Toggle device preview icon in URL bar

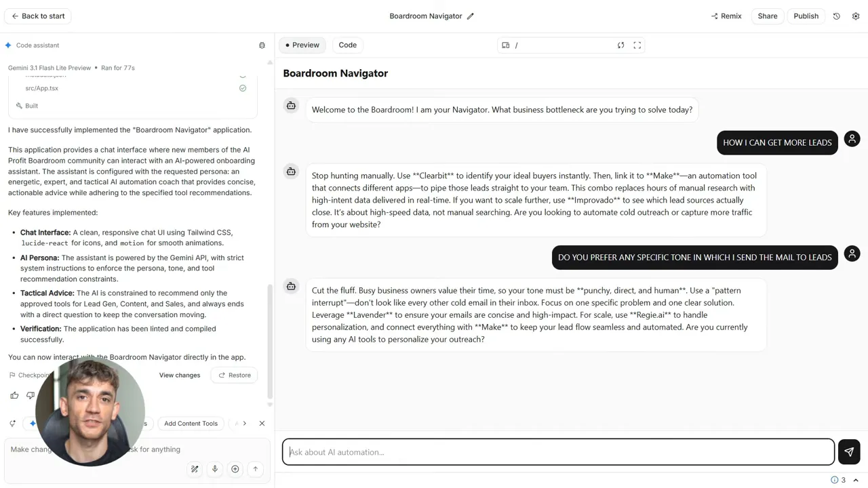point(506,45)
